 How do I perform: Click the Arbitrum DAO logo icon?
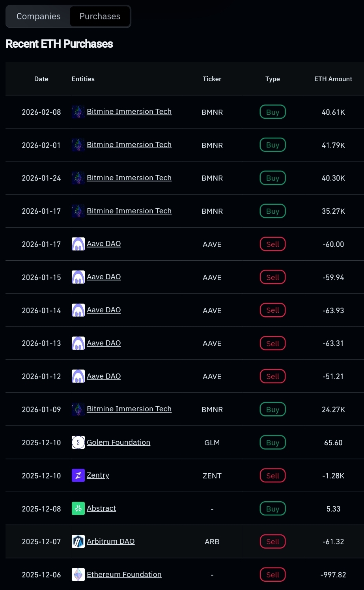point(78,541)
